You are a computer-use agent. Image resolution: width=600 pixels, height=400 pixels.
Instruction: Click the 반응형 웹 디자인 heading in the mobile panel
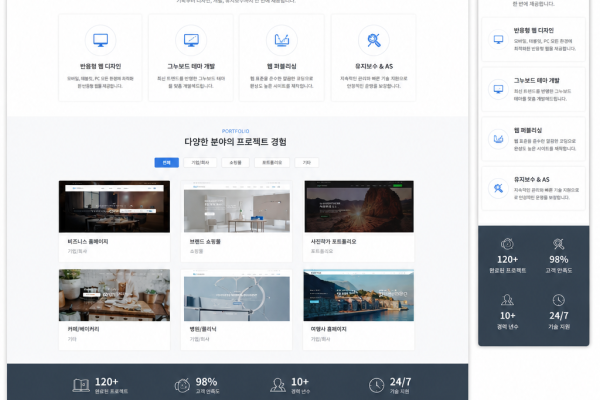[533, 30]
